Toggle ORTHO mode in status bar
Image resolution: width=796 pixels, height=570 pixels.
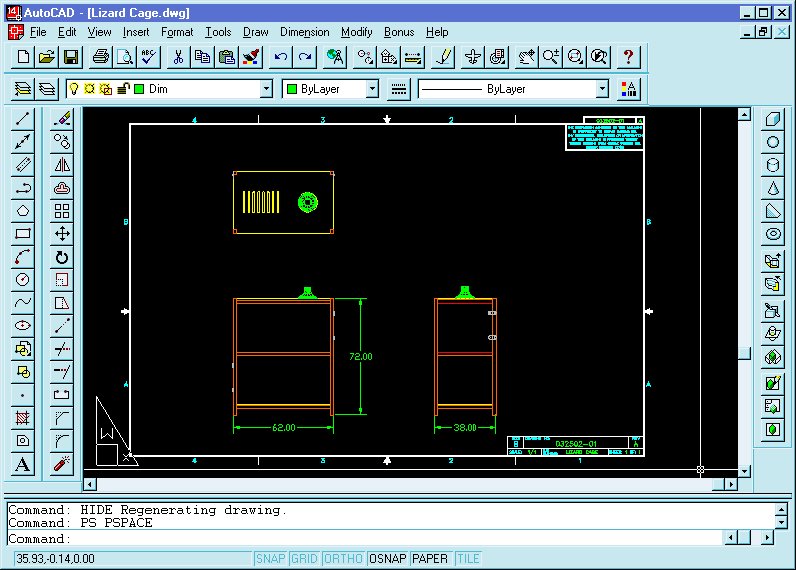343,559
